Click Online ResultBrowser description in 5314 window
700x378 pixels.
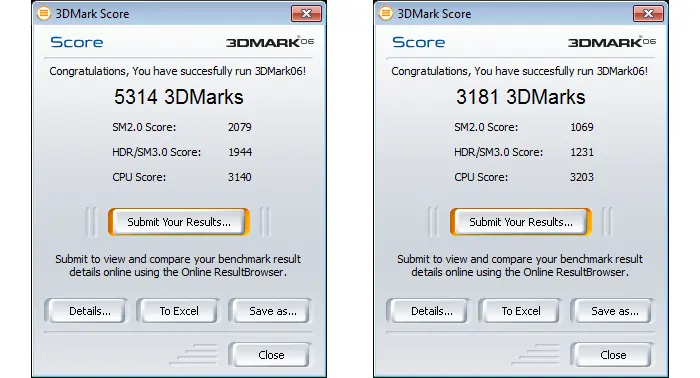click(178, 266)
